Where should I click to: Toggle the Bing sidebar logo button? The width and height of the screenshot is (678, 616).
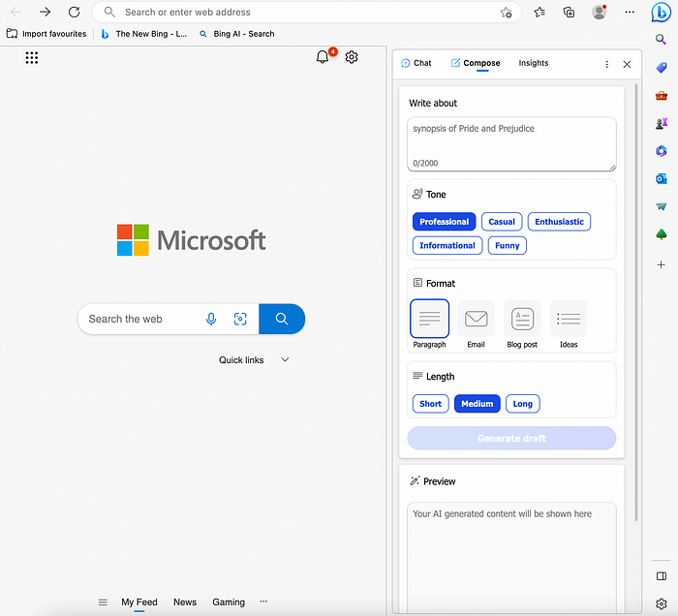(x=661, y=12)
